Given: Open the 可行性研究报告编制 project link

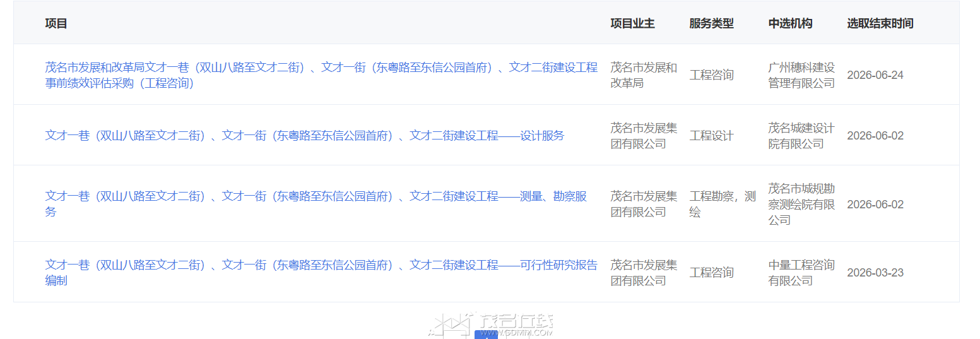Looking at the screenshot, I should (x=321, y=273).
